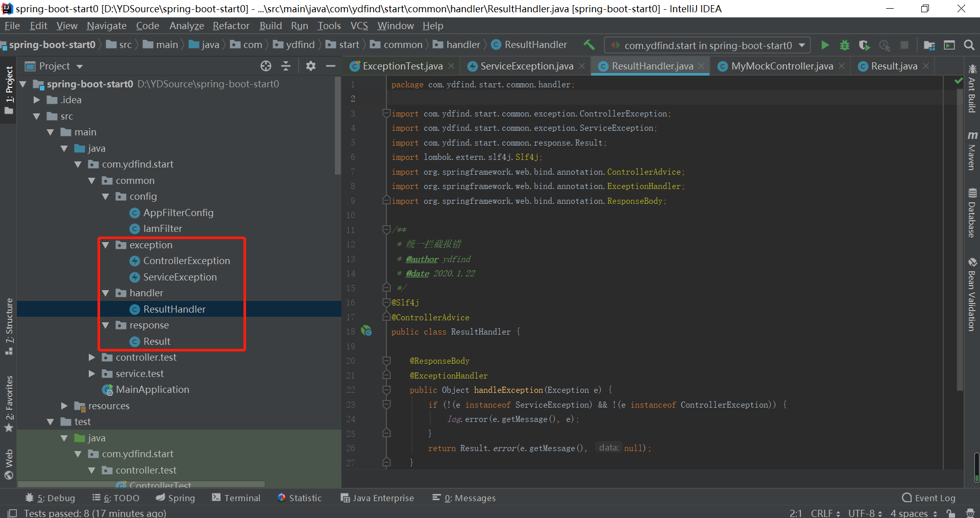Open the Spring tool window
The height and width of the screenshot is (518, 980).
176,498
